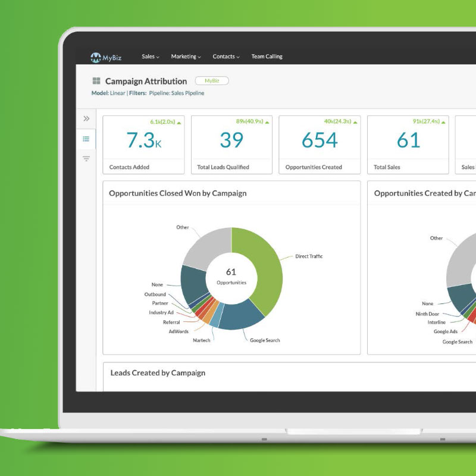Viewport: 476px width, 476px height.
Task: Click the dashboard grid icon beside Campaign Attribution
Action: point(96,81)
